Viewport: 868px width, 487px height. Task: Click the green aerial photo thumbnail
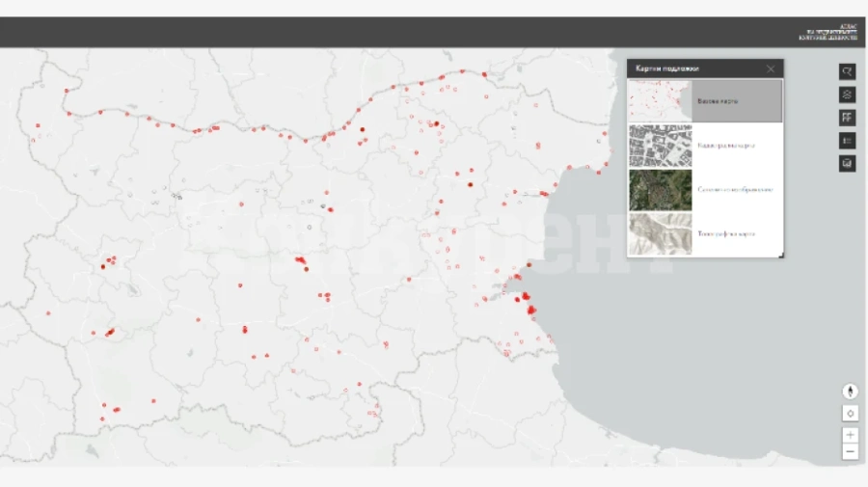coord(661,190)
